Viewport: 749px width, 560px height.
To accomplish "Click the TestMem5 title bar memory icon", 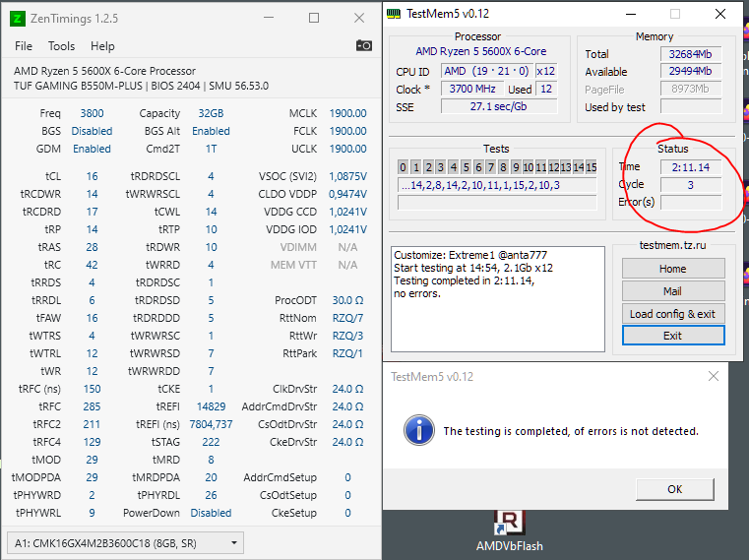I will [x=394, y=14].
